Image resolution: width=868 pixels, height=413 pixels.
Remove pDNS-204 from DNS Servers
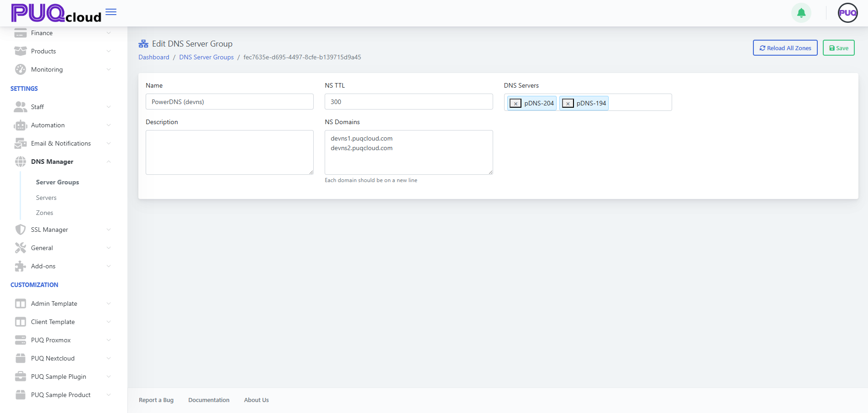(516, 104)
